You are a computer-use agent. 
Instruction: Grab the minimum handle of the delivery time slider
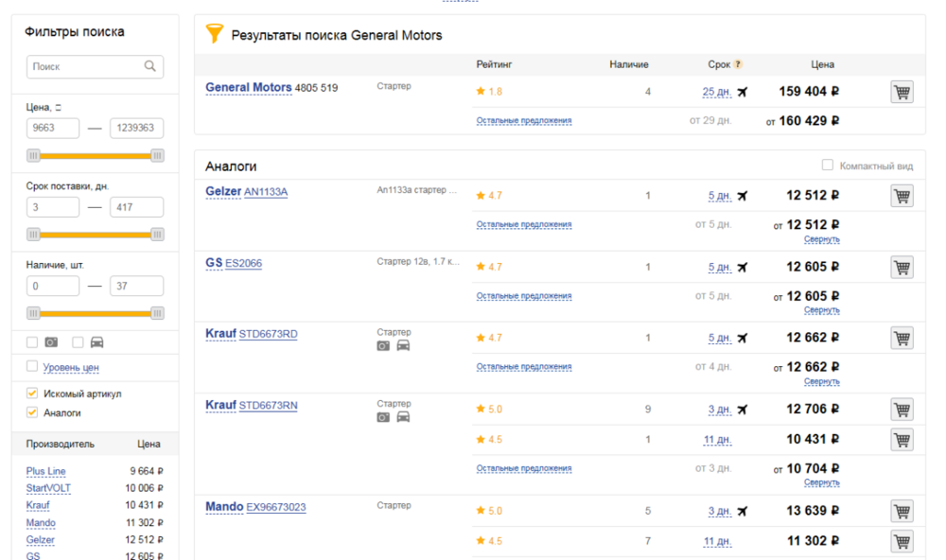click(x=33, y=235)
